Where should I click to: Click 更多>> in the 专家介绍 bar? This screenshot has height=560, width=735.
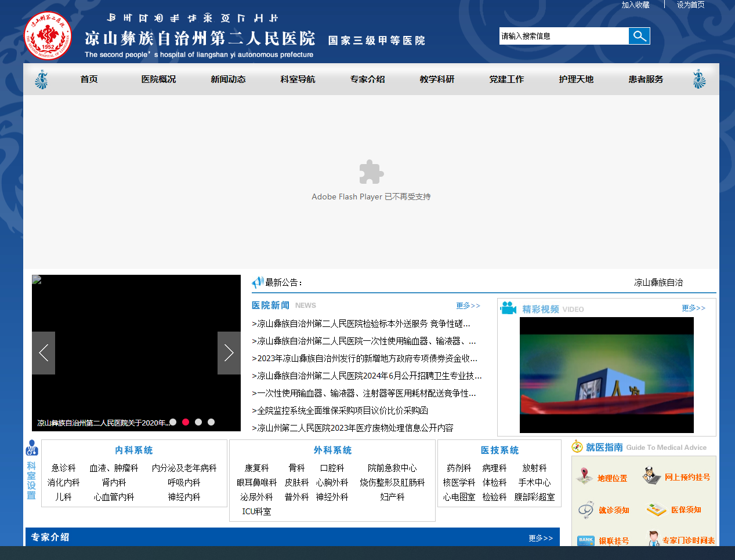coord(541,538)
